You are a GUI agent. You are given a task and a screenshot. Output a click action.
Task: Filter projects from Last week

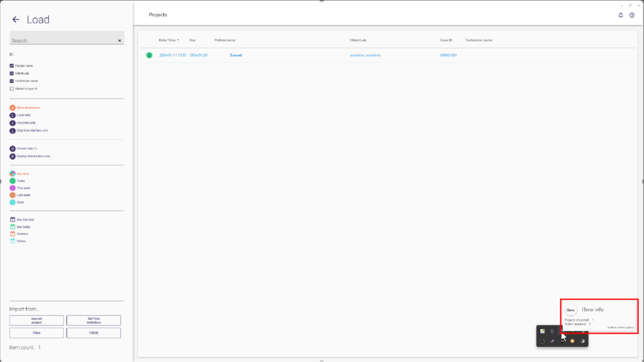20,195
